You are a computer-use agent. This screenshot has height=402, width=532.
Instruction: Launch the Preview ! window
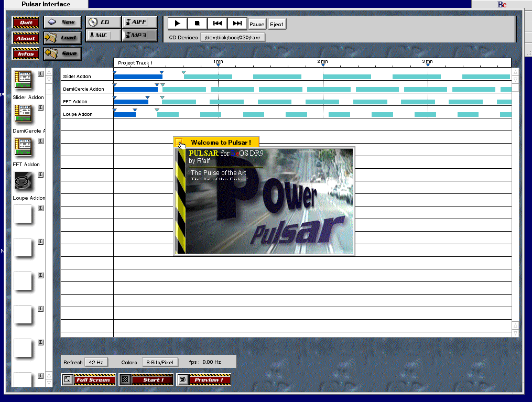click(x=210, y=379)
